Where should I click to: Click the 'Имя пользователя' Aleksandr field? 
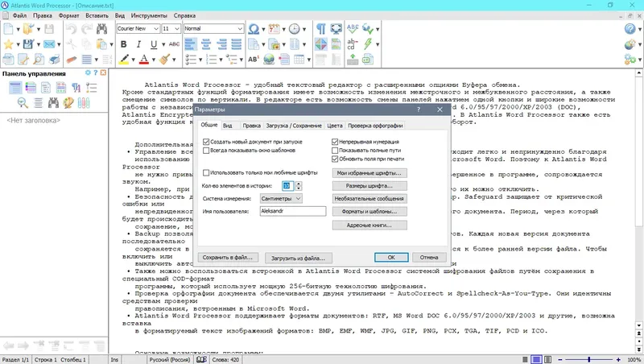pos(293,211)
